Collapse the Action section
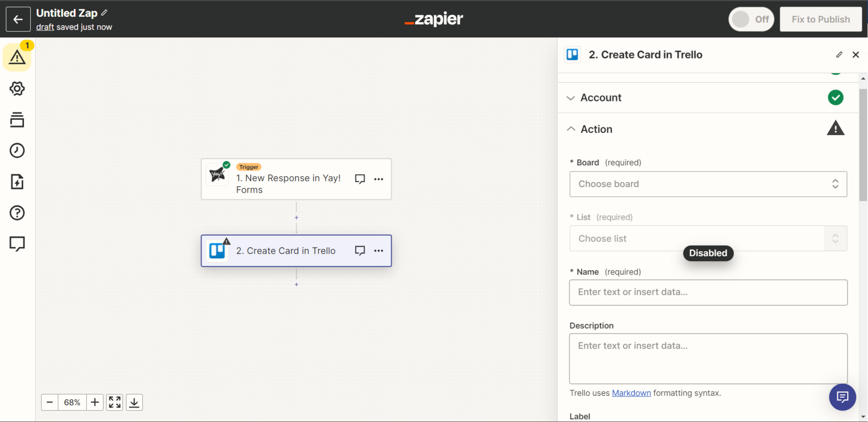 tap(596, 129)
